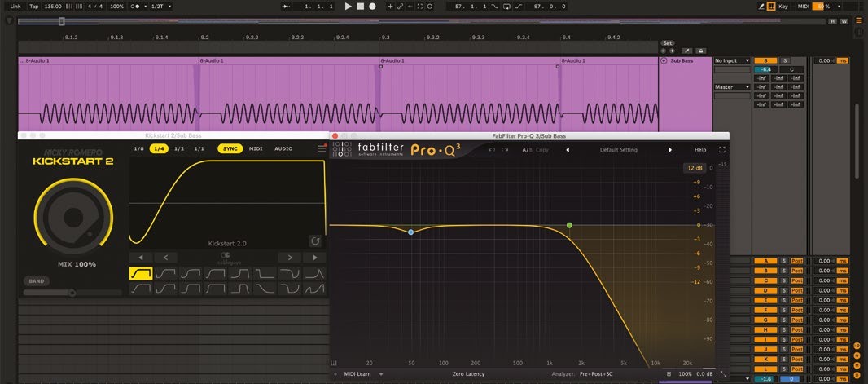Reset the Kickstart curve with the reload icon
The image size is (868, 384).
coord(315,241)
